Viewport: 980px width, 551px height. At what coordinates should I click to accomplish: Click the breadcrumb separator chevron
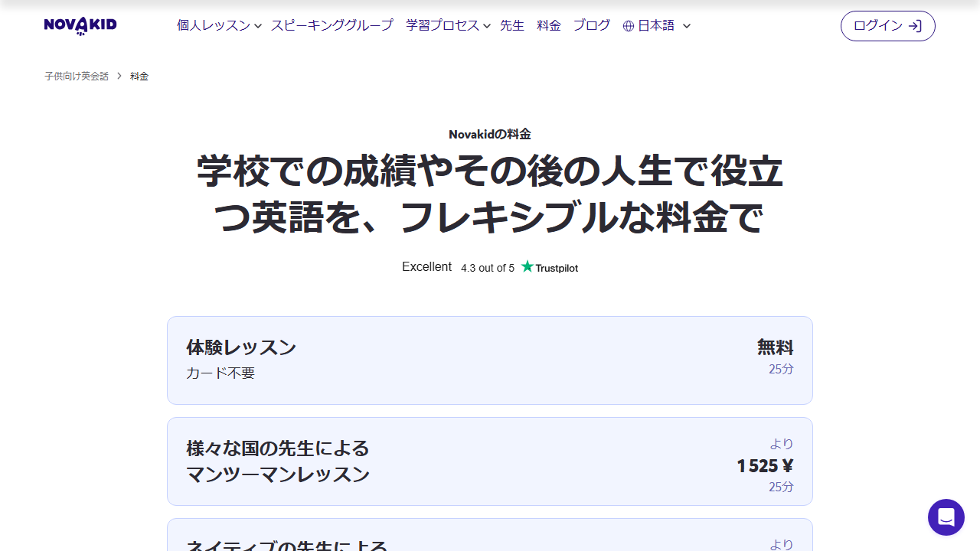[x=119, y=77]
